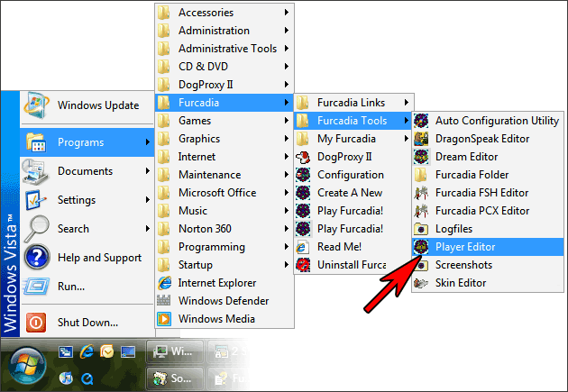
Task: Click the Documents icon in Start menu
Action: click(x=35, y=171)
